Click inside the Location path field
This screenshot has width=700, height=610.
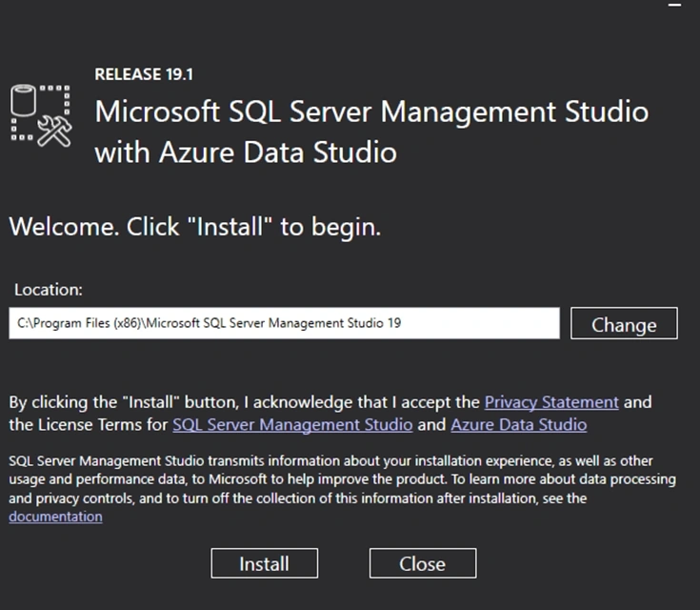click(284, 323)
